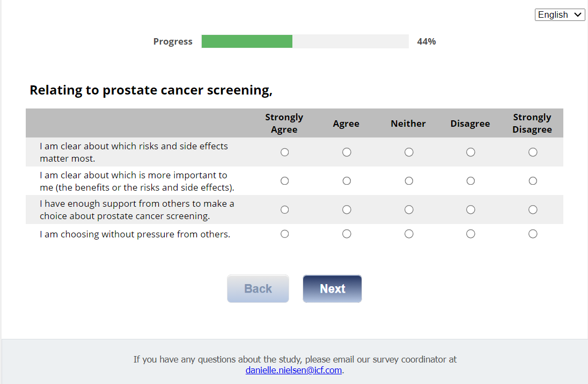This screenshot has height=384, width=588.
Task: Open the English language dropdown
Action: click(560, 15)
